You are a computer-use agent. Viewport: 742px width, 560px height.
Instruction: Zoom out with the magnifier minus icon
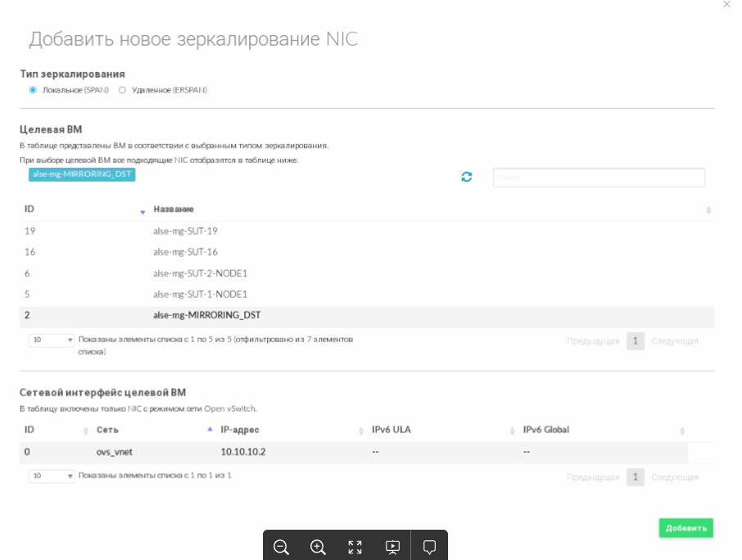click(x=281, y=547)
